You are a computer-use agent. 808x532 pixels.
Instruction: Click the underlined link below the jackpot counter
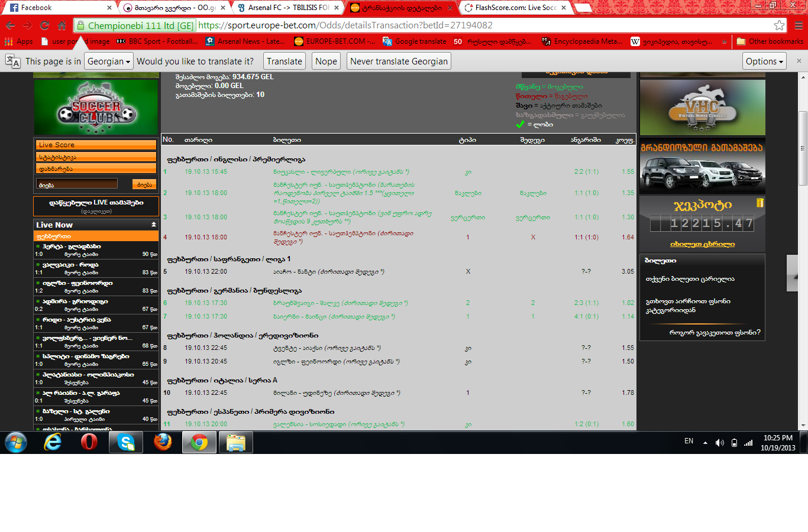point(702,244)
